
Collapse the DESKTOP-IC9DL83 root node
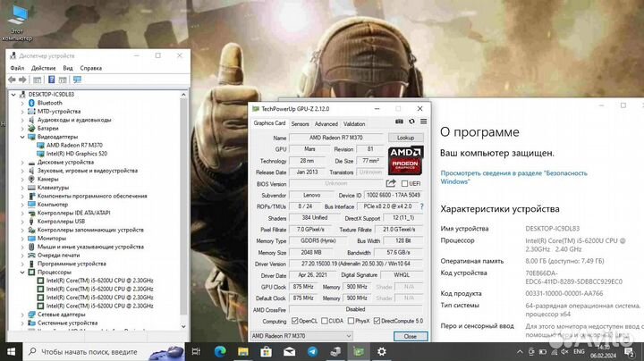pos(13,95)
